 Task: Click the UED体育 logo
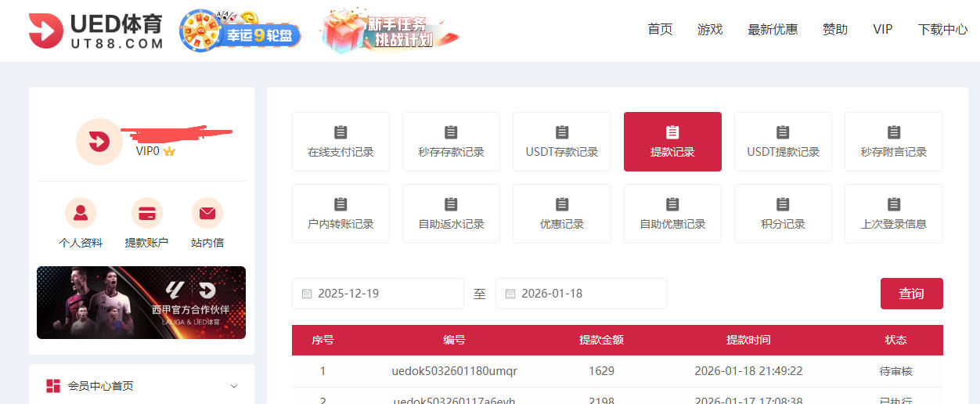click(95, 31)
